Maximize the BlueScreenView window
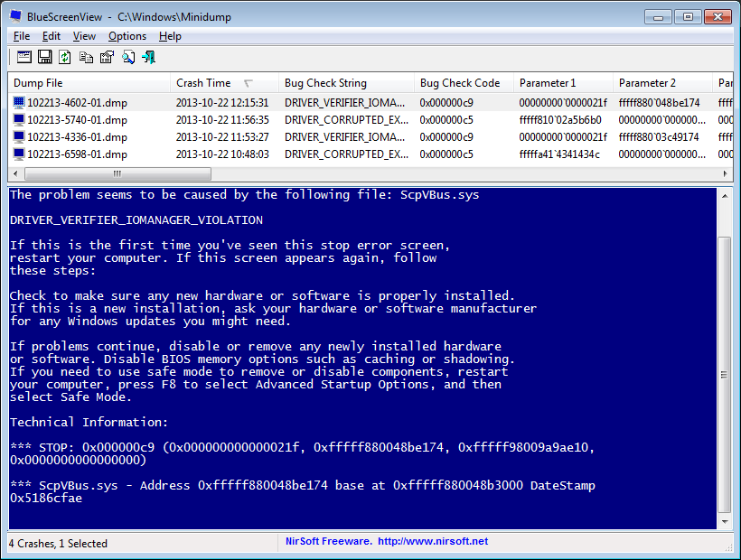The height and width of the screenshot is (560, 741). coord(688,17)
